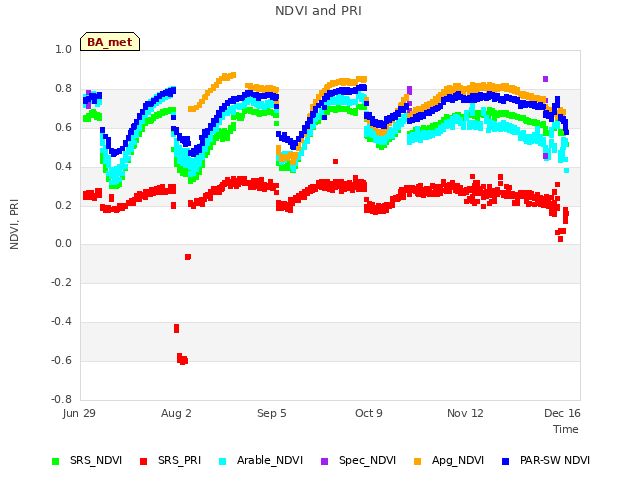Click the red outlier point near -0.05
Viewport: 640px width, 480px height.
pyautogui.click(x=188, y=257)
